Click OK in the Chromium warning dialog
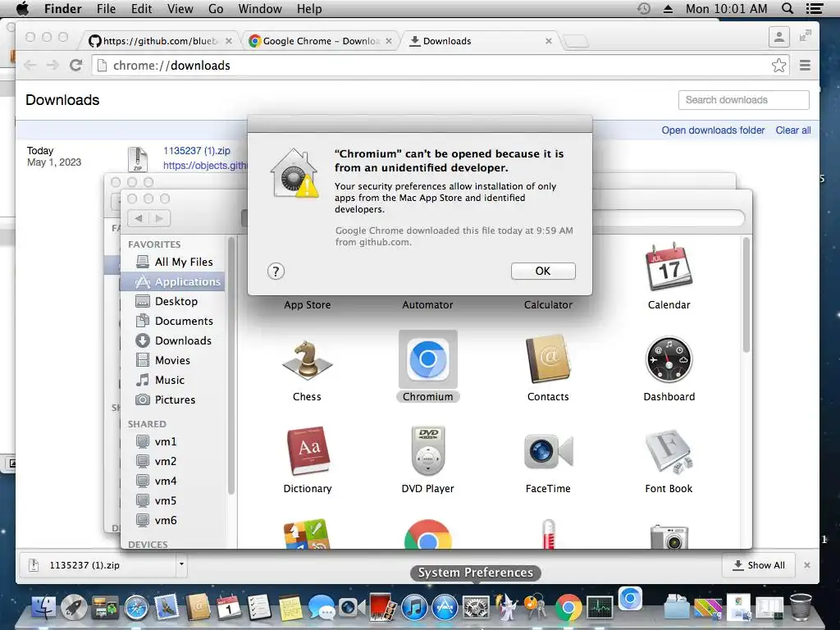This screenshot has height=630, width=840. point(543,271)
